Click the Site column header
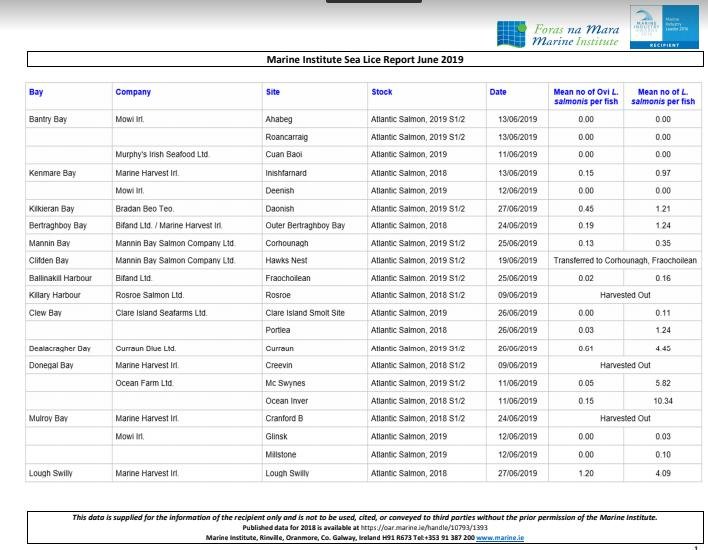Viewport: 708px width, 550px height. pos(273,92)
